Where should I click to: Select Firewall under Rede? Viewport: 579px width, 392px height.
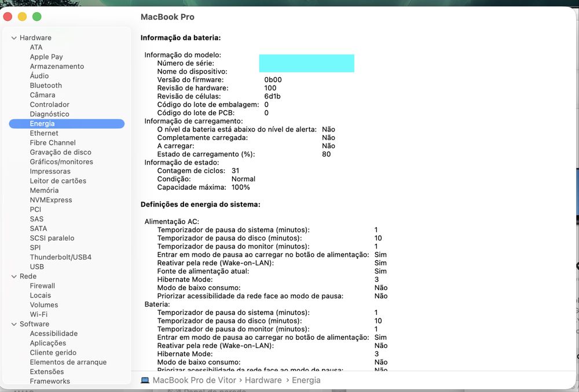coord(42,286)
